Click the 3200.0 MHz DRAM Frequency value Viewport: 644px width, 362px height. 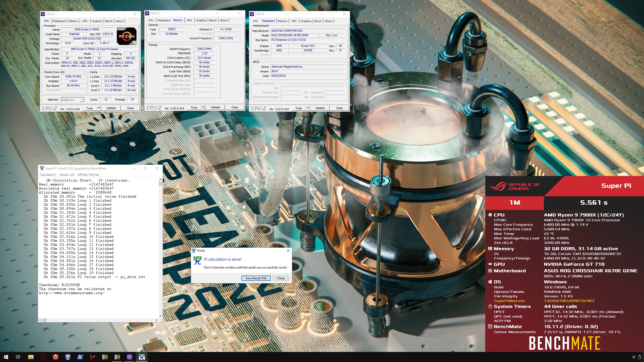point(204,49)
